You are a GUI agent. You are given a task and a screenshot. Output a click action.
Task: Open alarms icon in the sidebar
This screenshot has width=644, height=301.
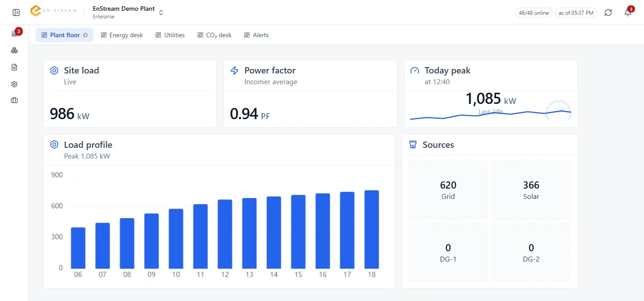pos(14,34)
